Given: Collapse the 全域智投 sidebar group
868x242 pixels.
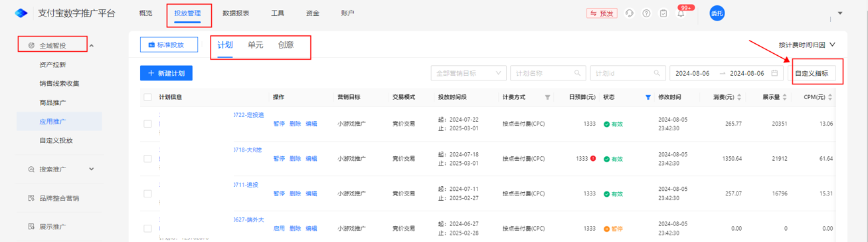Looking at the screenshot, I should point(92,46).
